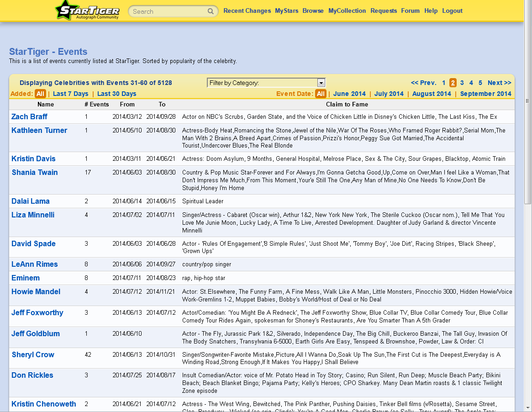
Task: Click Eminem's rap, hip-hop star text
Action: (x=204, y=278)
